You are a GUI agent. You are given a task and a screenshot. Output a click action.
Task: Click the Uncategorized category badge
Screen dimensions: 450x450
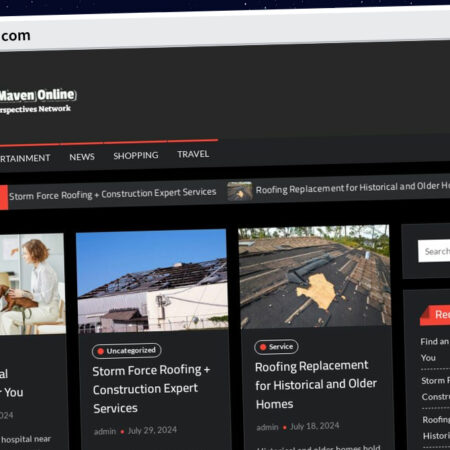[127, 351]
